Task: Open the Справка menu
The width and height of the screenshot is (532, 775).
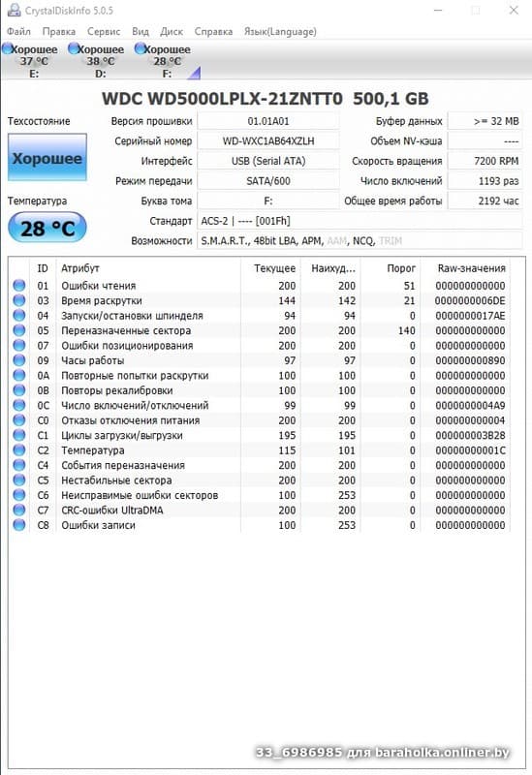Action: (x=213, y=32)
